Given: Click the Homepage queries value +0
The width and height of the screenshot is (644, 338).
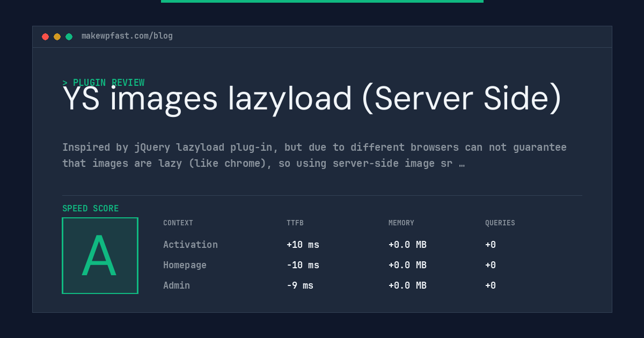Looking at the screenshot, I should point(491,265).
